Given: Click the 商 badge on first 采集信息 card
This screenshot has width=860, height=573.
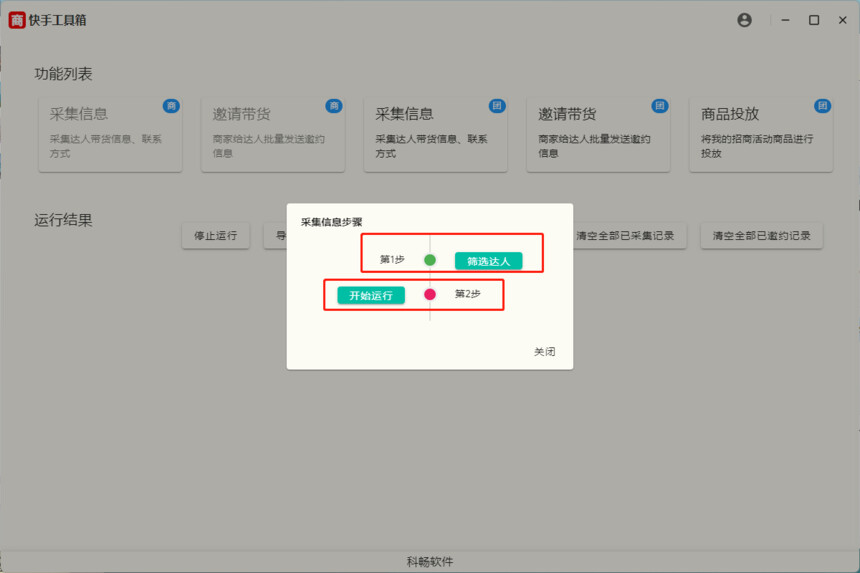Looking at the screenshot, I should tap(171, 106).
